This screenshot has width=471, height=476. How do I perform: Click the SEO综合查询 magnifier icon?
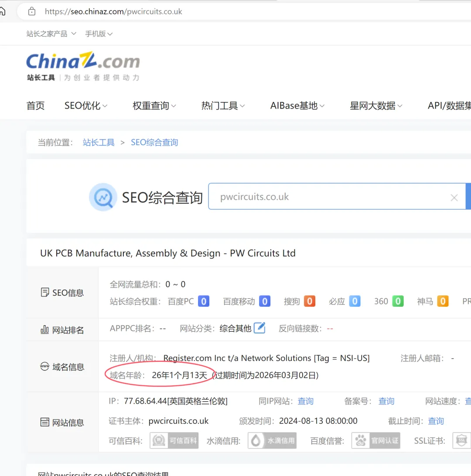click(x=103, y=197)
